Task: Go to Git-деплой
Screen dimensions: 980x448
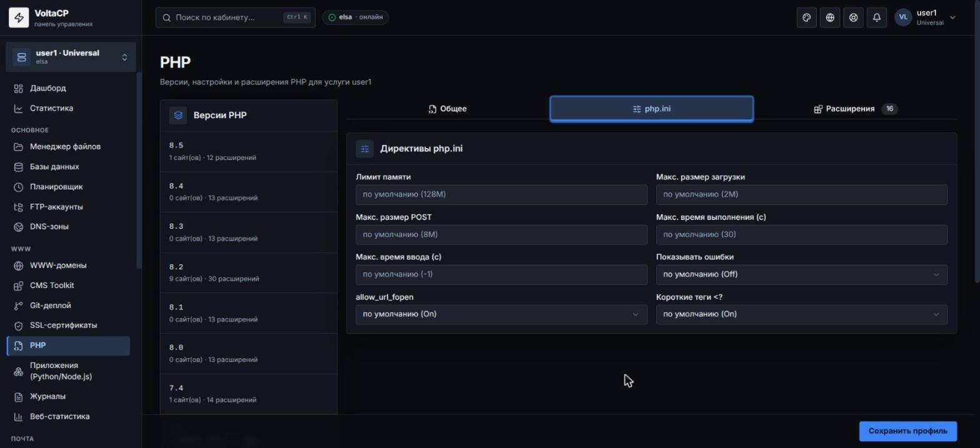Action: coord(69,306)
